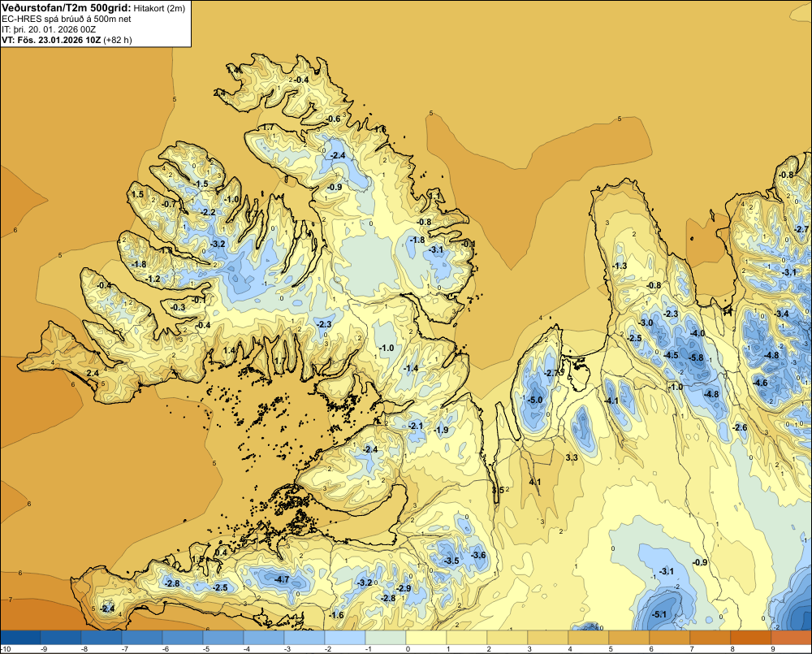Viewport: 812px width, 654px height.
Task: Click the line 'EC-HRES spá brúuð á 500m net'
Action: (67, 19)
